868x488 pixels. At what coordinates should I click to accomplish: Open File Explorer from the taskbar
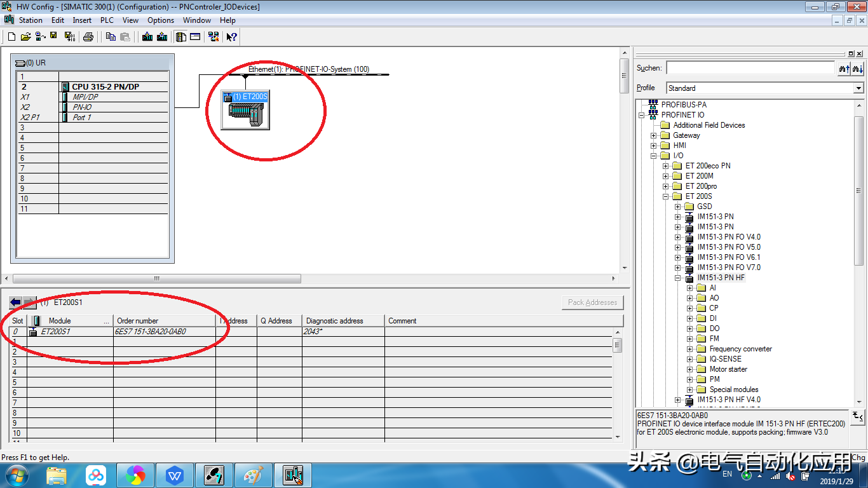57,475
